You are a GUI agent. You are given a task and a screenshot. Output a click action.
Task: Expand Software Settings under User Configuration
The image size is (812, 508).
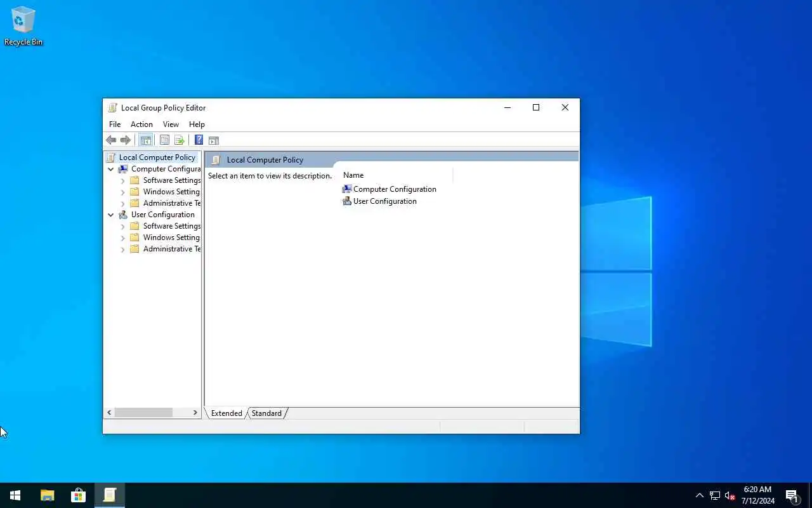tap(123, 227)
